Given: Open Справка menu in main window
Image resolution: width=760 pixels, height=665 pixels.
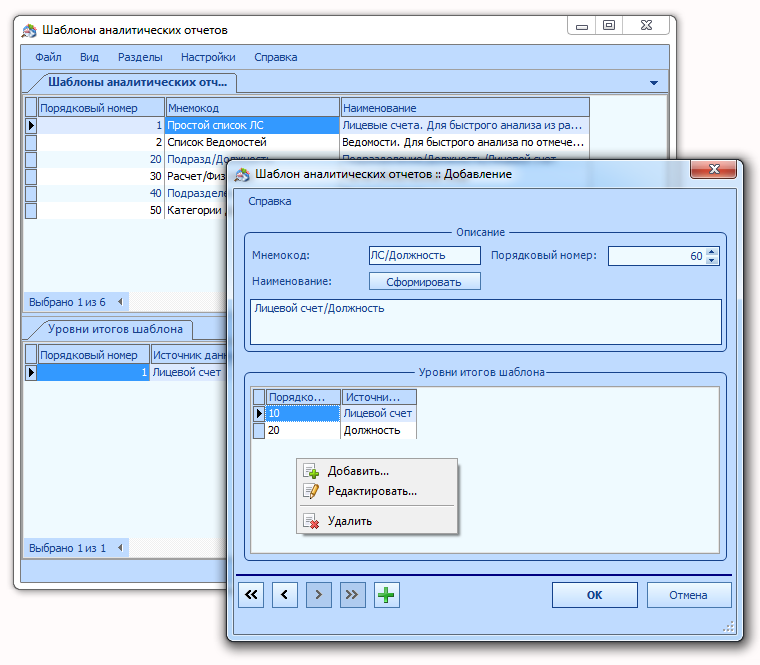Looking at the screenshot, I should [276, 57].
